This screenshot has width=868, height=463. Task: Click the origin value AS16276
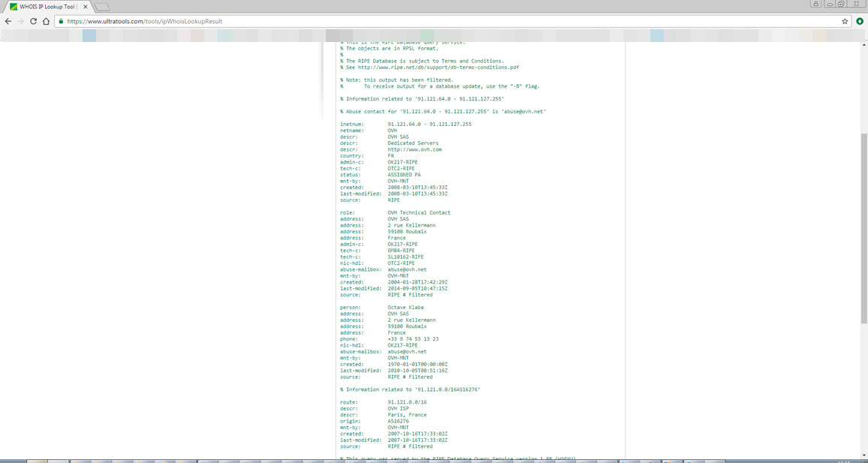click(x=399, y=422)
